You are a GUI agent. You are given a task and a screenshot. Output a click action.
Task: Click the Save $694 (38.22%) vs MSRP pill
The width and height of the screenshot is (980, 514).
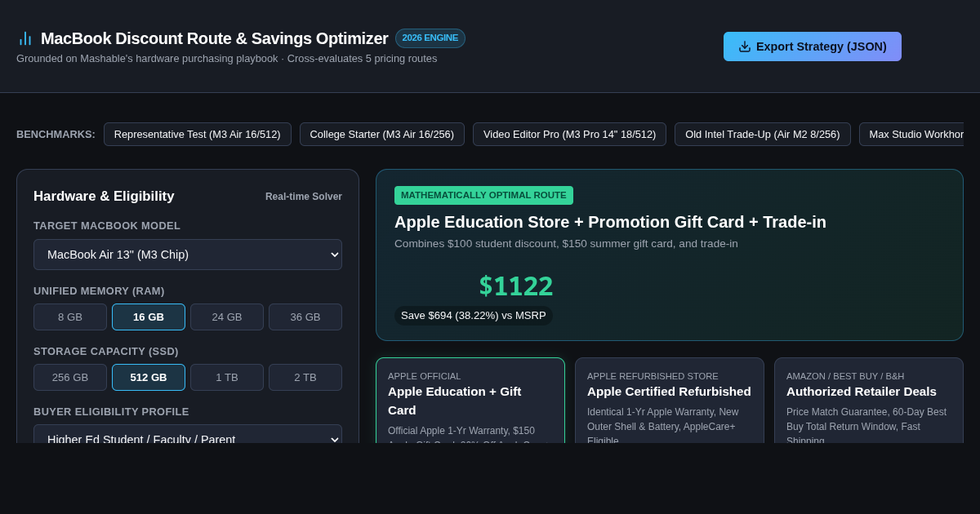click(x=474, y=316)
